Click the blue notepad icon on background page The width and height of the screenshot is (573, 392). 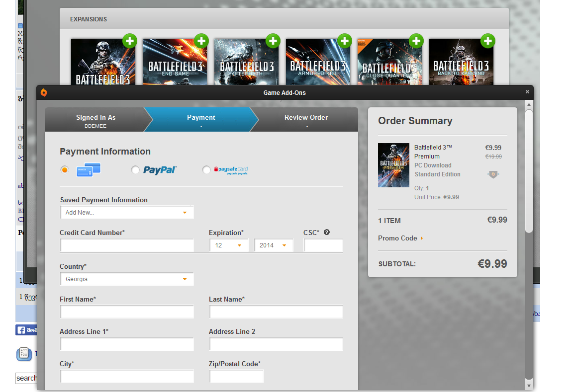(x=24, y=354)
